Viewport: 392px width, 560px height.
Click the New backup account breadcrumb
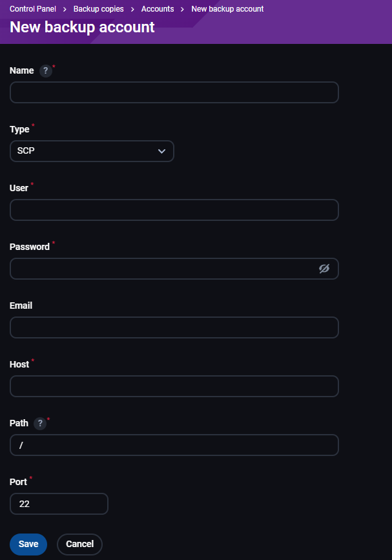(227, 9)
